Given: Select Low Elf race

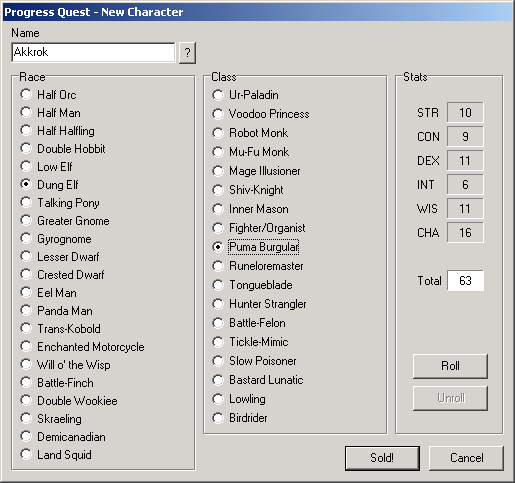Looking at the screenshot, I should pyautogui.click(x=46, y=167).
